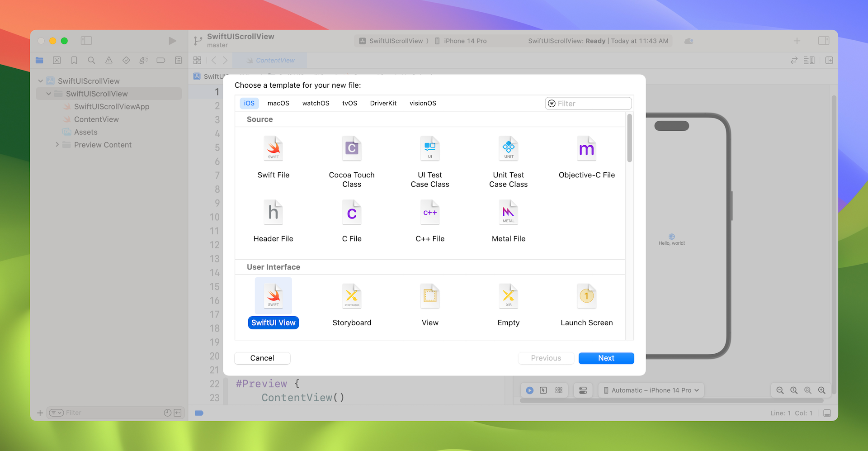Toggle live preview play mode
The image size is (868, 451).
[x=530, y=390]
